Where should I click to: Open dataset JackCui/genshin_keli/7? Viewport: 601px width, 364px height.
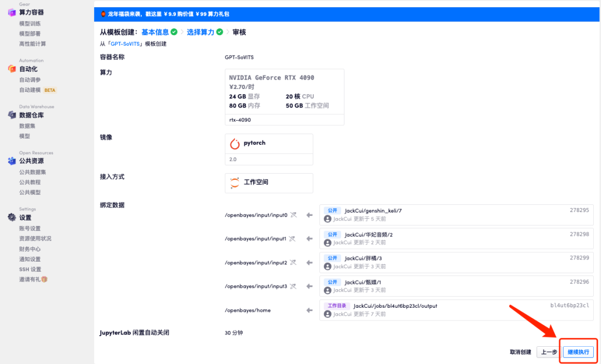click(373, 211)
